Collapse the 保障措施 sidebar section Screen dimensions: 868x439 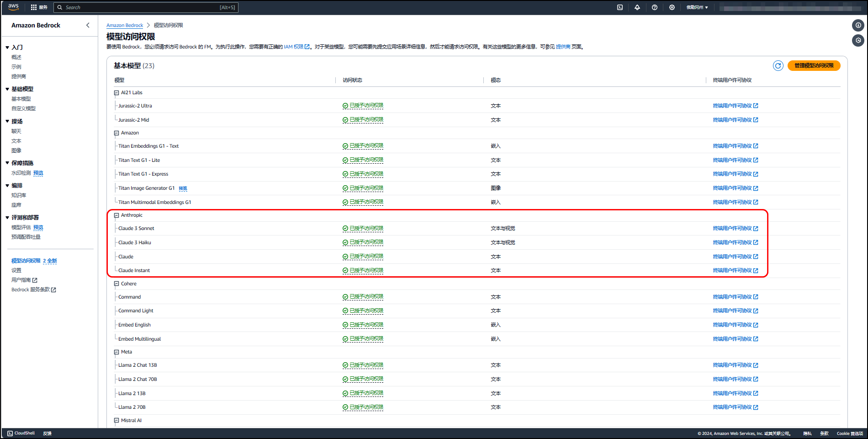[7, 163]
